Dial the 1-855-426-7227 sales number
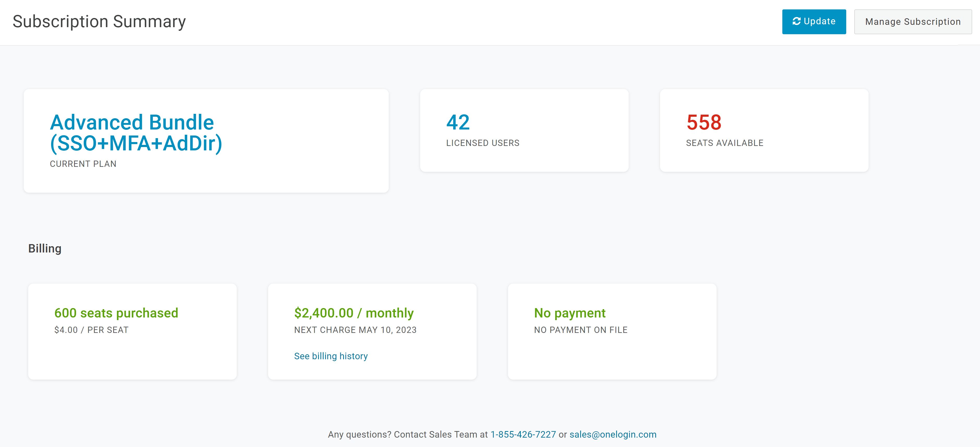The width and height of the screenshot is (980, 447). point(523,434)
